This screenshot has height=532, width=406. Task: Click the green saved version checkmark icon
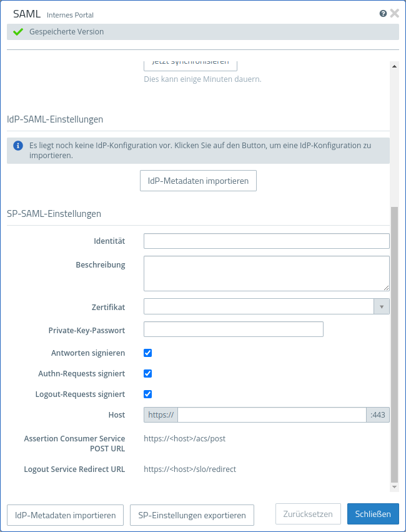click(x=18, y=32)
